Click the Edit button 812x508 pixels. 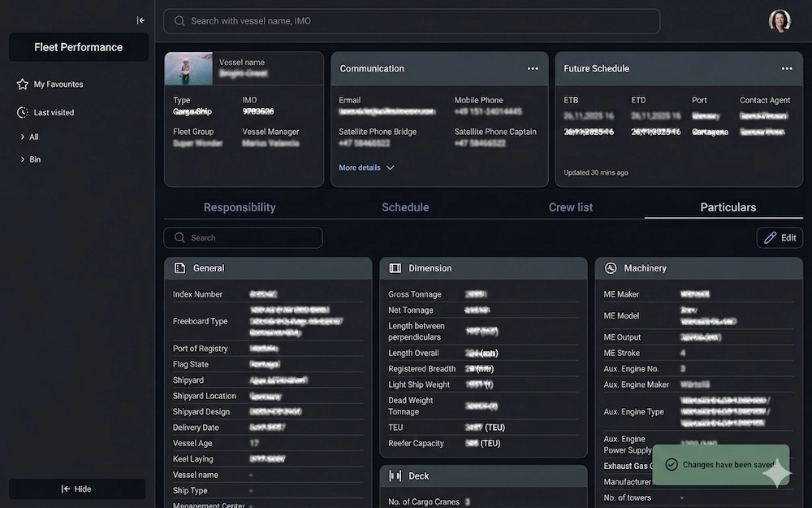pyautogui.click(x=780, y=238)
